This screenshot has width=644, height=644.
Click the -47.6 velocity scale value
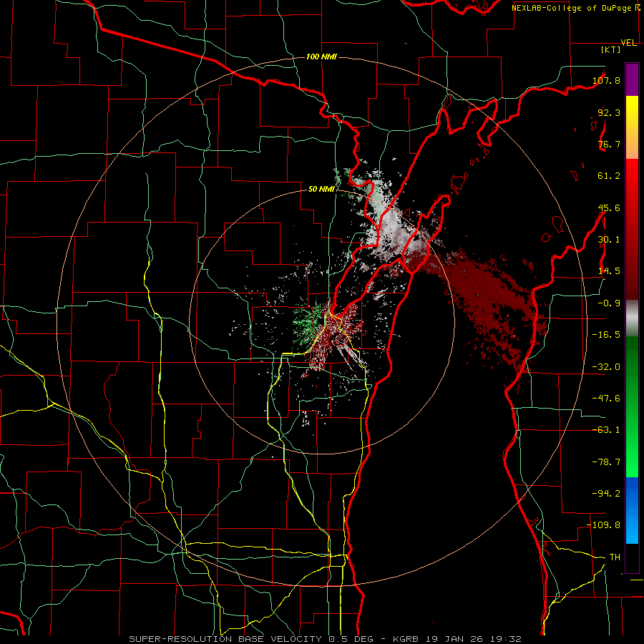pos(606,399)
